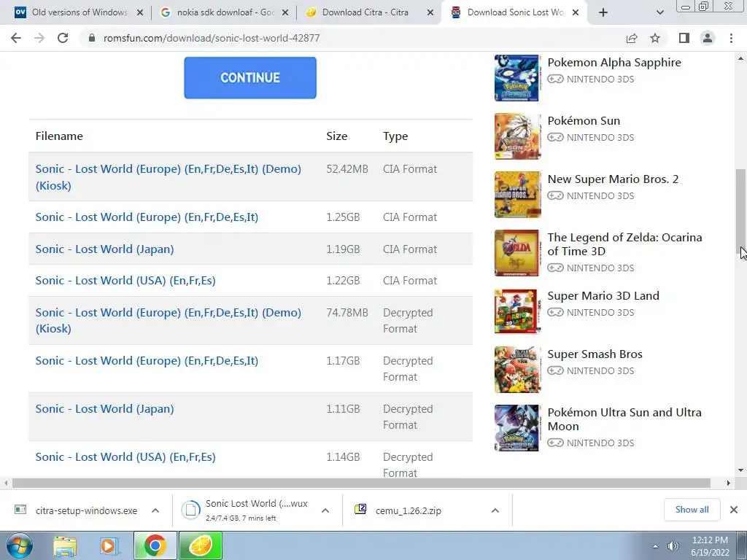Share this page using the share icon
This screenshot has height=560, width=747.
(x=632, y=38)
